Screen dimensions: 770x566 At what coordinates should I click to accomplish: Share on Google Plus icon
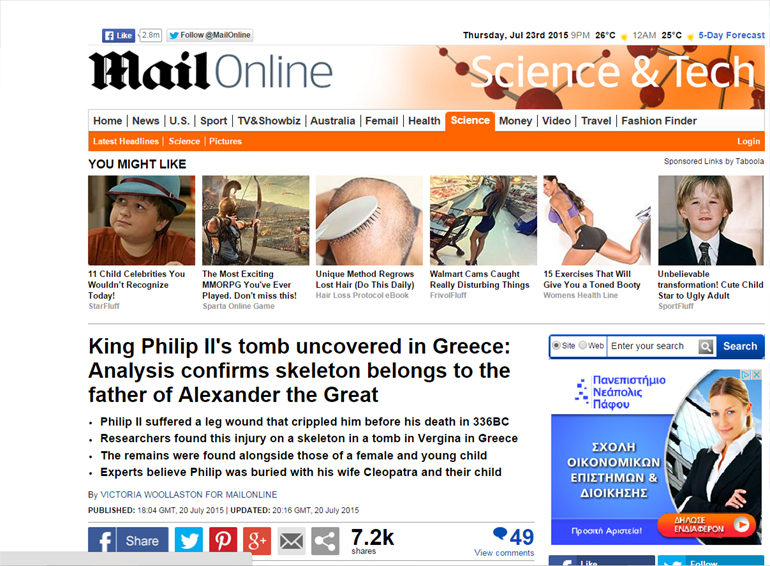(x=257, y=540)
